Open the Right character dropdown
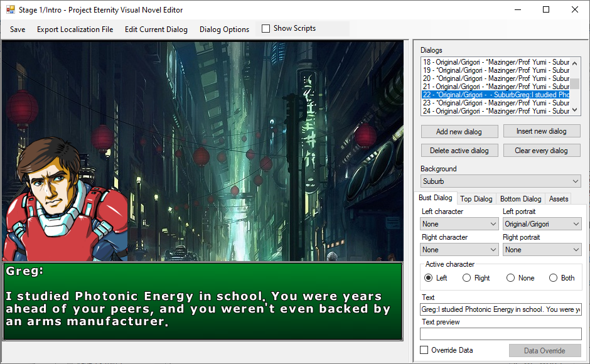The width and height of the screenshot is (590, 364). pos(459,250)
